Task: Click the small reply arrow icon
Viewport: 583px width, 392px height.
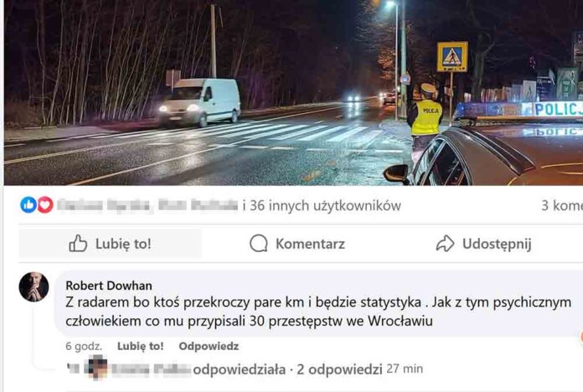Action: (x=74, y=369)
